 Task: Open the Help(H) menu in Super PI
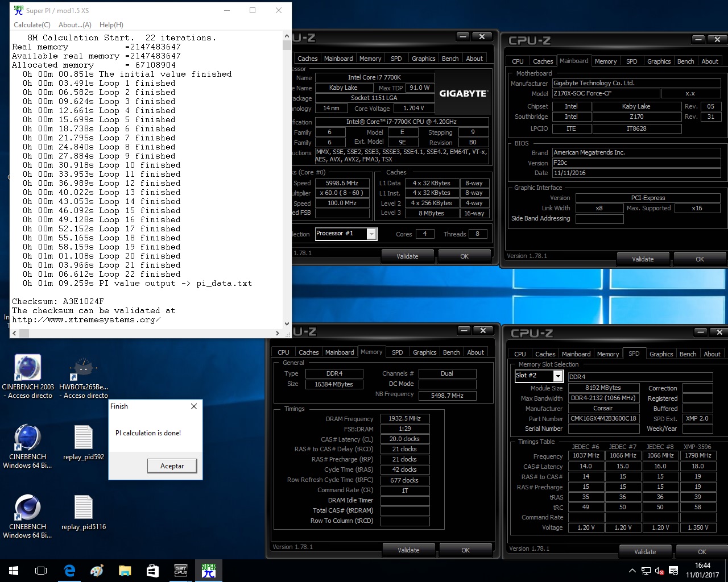coord(111,25)
